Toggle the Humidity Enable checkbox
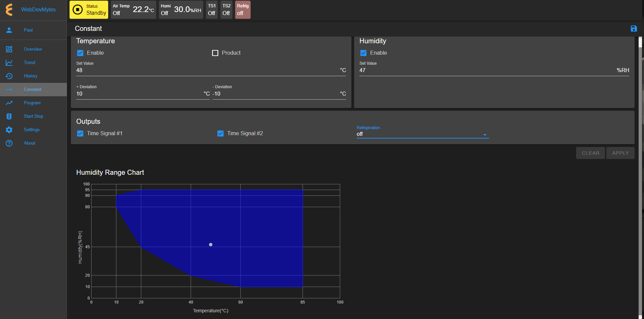This screenshot has width=644, height=319. pyautogui.click(x=363, y=53)
